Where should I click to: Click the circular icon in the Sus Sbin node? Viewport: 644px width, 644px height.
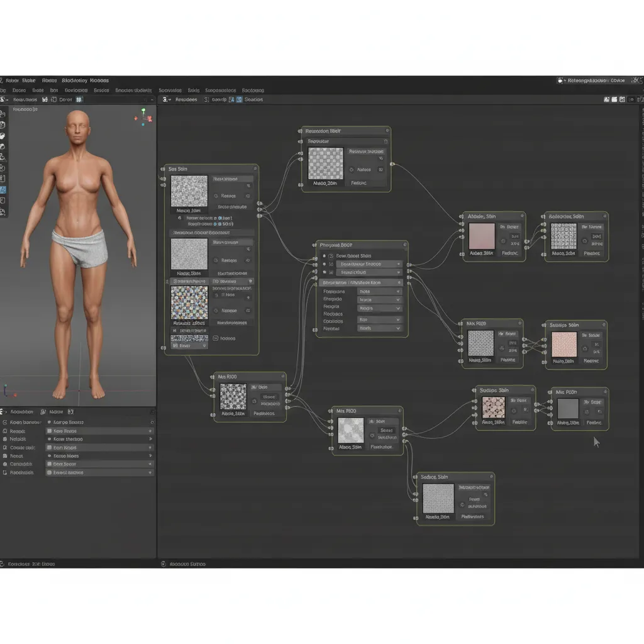[216, 195]
